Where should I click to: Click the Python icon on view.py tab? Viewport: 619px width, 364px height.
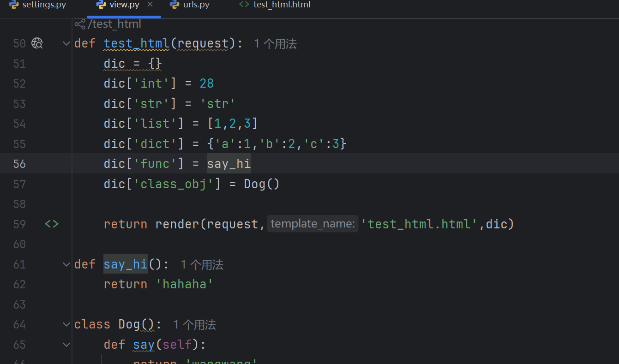point(101,5)
